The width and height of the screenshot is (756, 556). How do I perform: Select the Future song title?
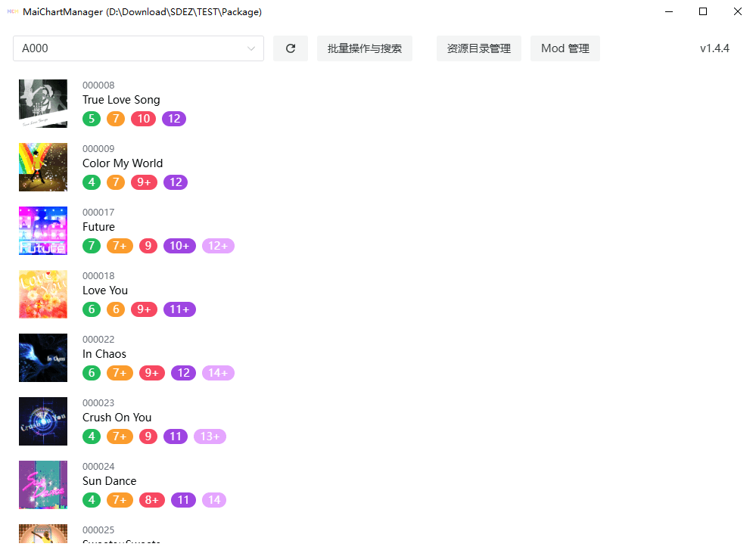98,227
